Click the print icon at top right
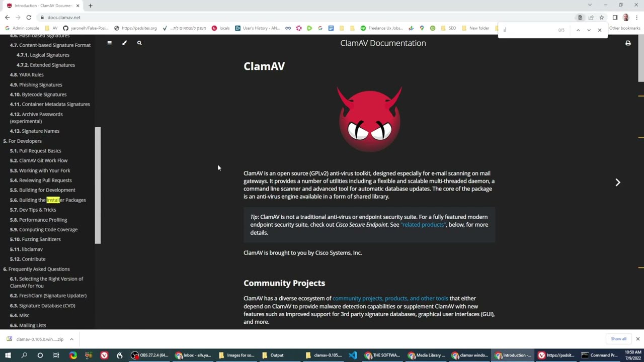 coord(628,43)
